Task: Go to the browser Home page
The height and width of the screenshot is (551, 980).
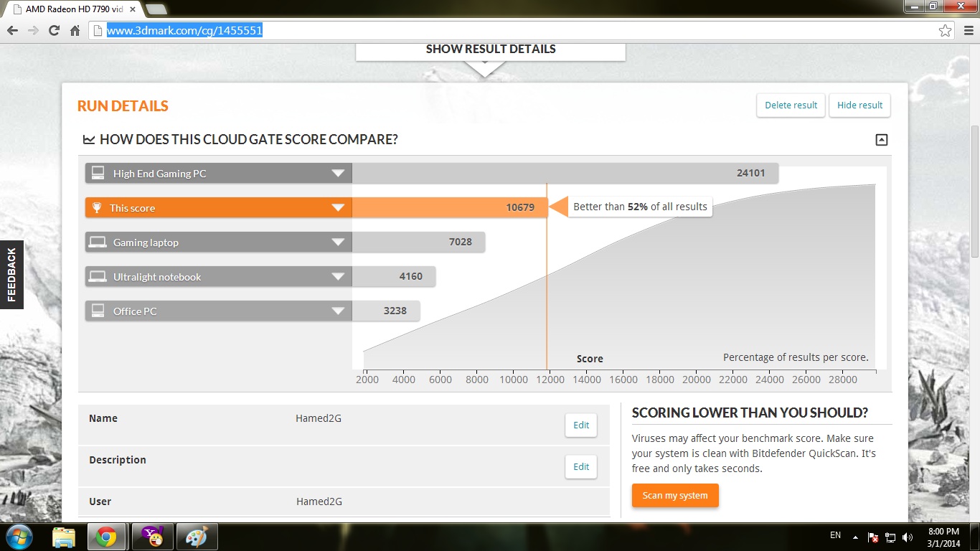Action: click(75, 30)
